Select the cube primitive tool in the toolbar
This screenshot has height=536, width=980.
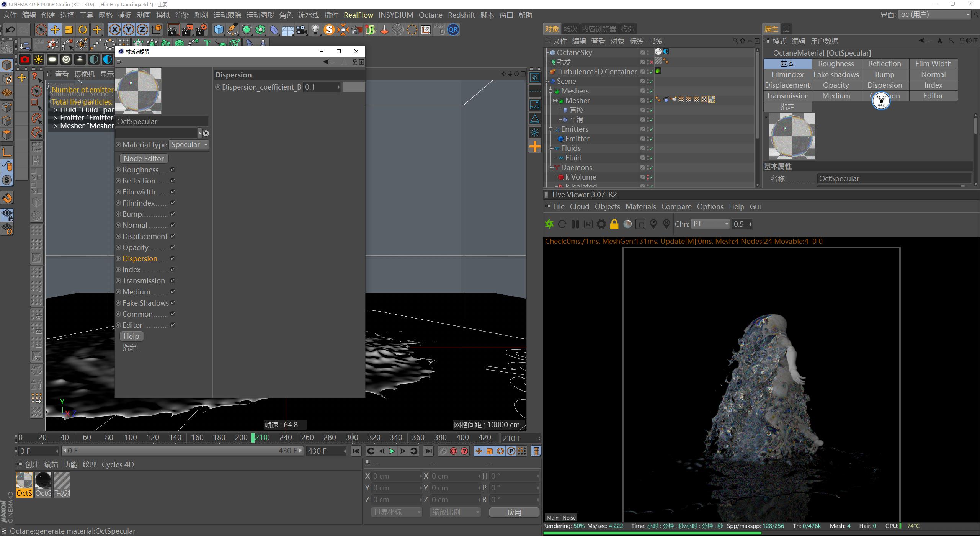point(218,29)
